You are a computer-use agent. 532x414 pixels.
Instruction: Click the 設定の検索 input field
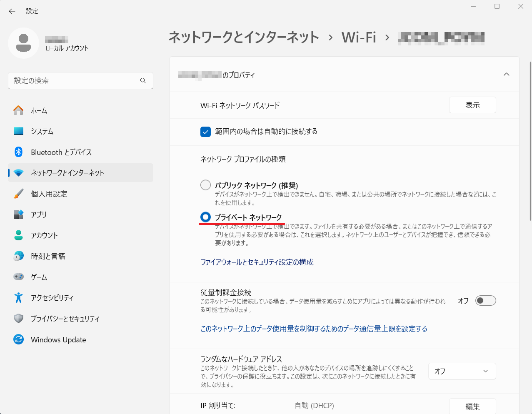81,80
